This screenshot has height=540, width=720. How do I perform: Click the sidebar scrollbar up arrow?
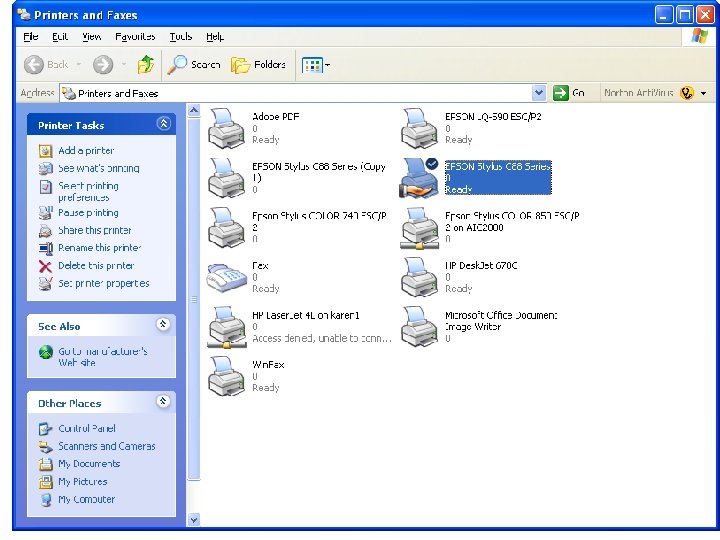click(194, 110)
